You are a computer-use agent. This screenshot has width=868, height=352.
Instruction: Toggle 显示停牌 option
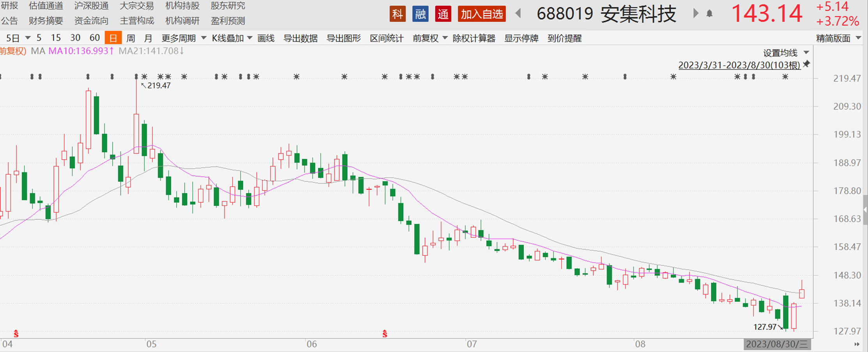coord(521,38)
